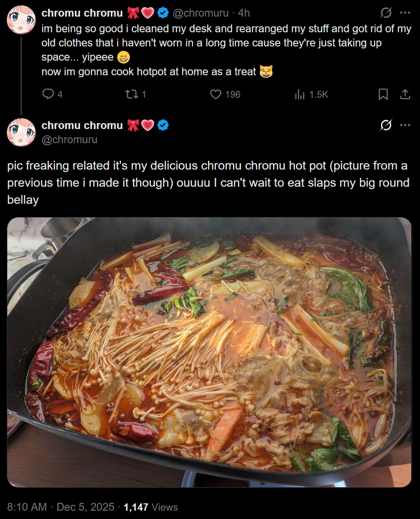The height and width of the screenshot is (519, 420).
Task: Open Grok icon on first tweet
Action: click(386, 13)
